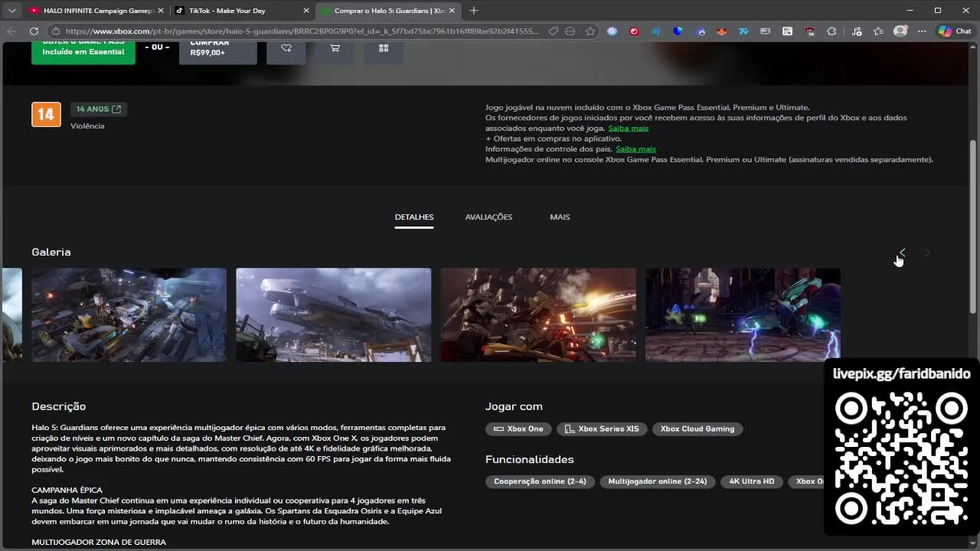Switch to the HALO INFINITE Campaign YouTube tab
The width and height of the screenshot is (980, 551).
pyautogui.click(x=96, y=11)
